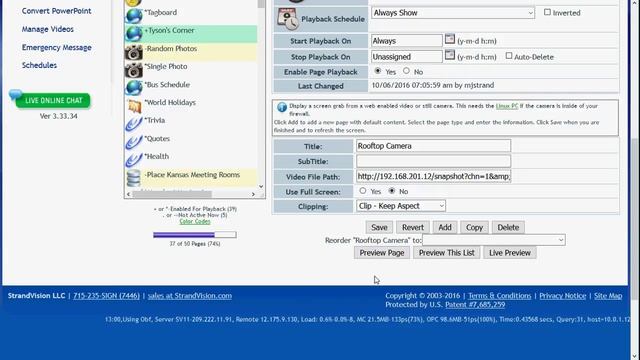Open Terms & Conditions link

pyautogui.click(x=500, y=296)
